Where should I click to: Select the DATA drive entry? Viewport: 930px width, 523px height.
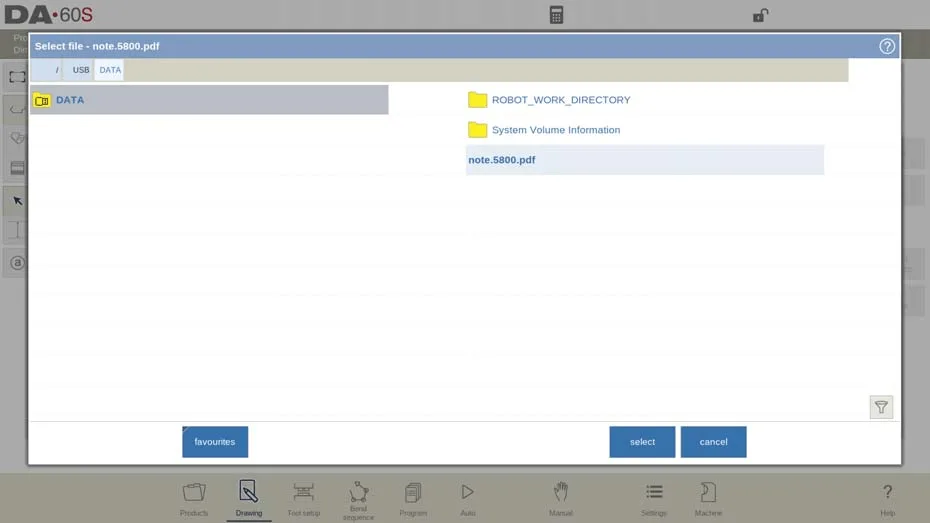tap(209, 100)
